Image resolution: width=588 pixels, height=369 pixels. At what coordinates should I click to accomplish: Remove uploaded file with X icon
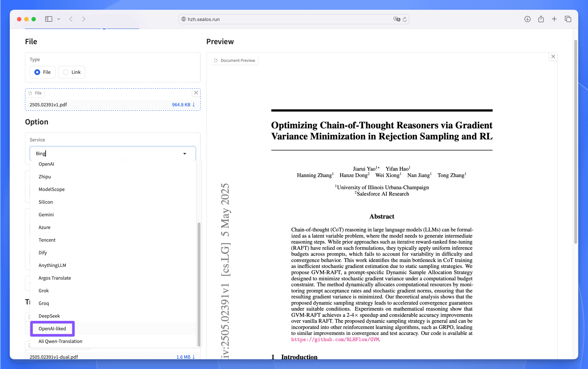coord(196,93)
